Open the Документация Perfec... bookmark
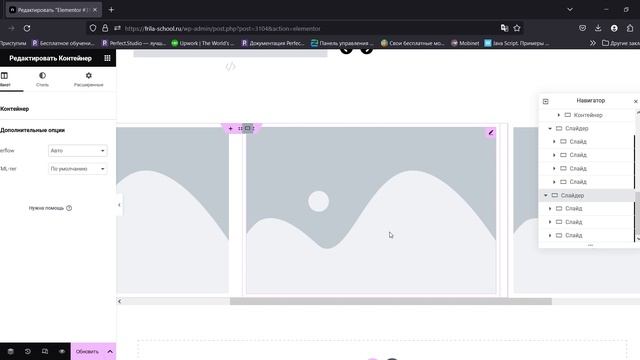 click(x=273, y=43)
